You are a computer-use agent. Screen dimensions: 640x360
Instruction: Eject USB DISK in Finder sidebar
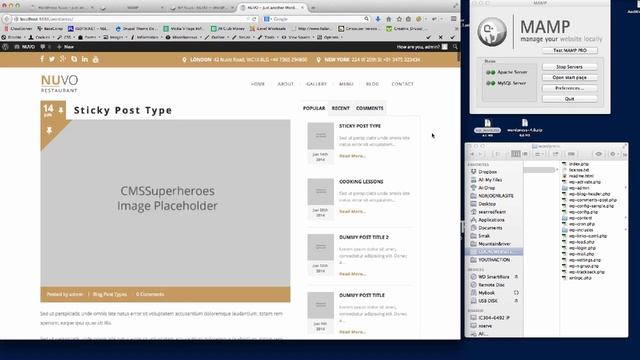[x=516, y=301]
